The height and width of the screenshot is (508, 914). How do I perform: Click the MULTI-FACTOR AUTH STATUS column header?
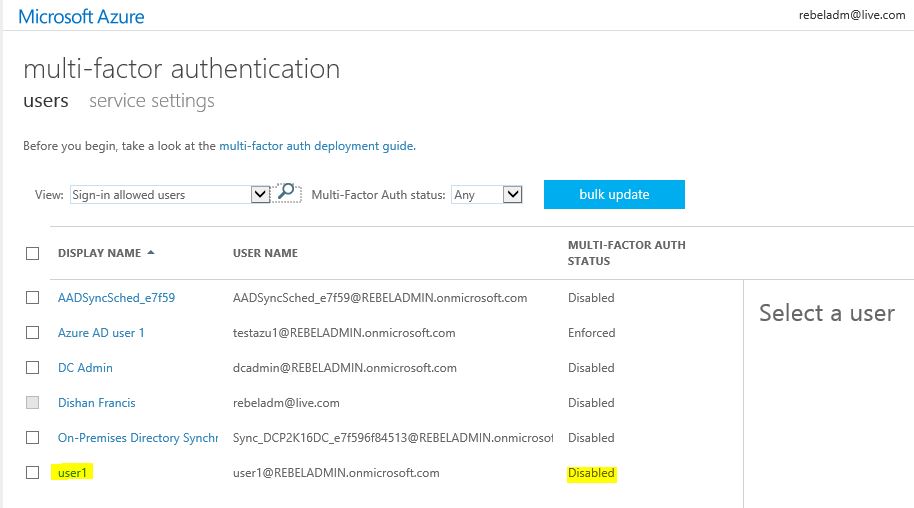[x=627, y=253]
